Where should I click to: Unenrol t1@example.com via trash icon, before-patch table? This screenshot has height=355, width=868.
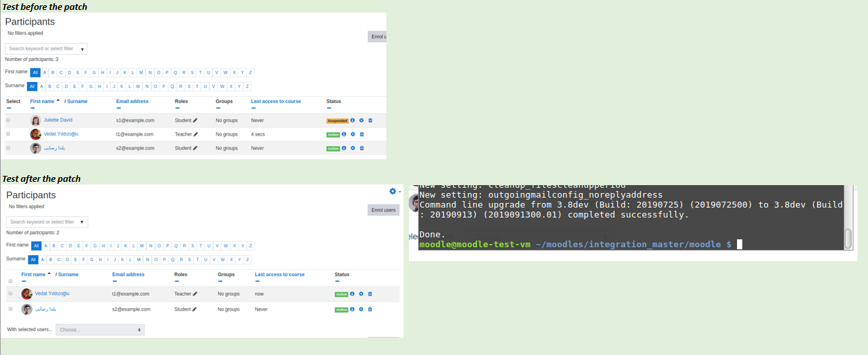[x=362, y=134]
